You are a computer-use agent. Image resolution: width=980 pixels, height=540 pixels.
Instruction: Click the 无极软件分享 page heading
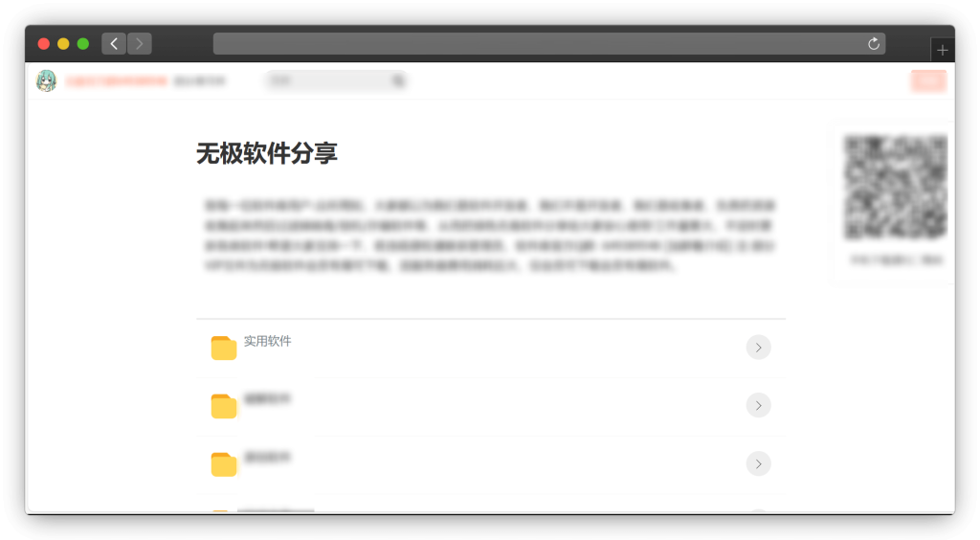coord(267,154)
